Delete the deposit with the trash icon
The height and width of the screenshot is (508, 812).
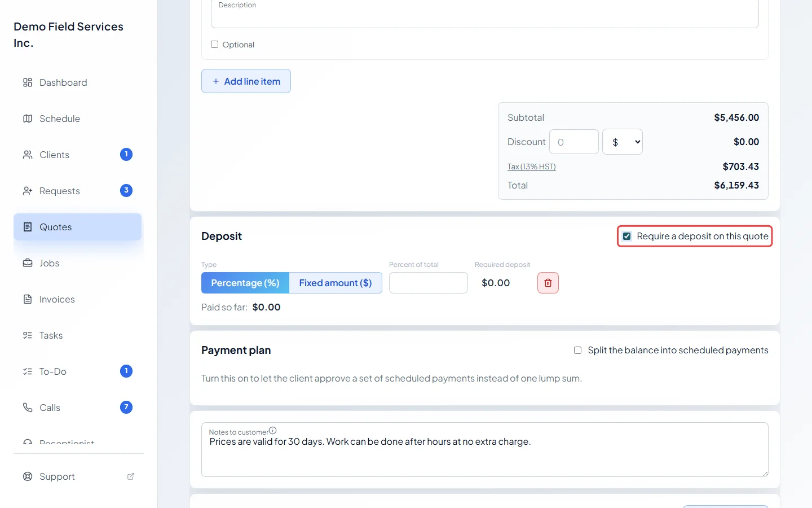[x=548, y=283]
